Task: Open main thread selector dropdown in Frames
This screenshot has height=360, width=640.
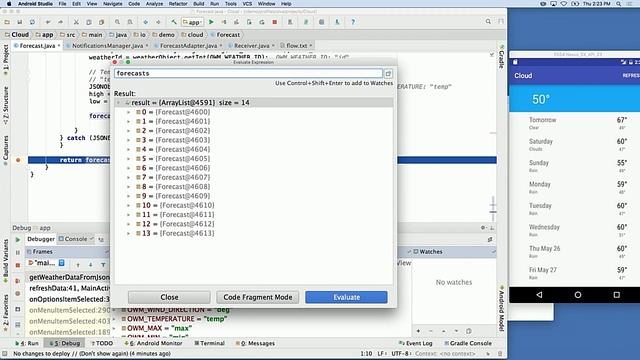Action: [62, 263]
